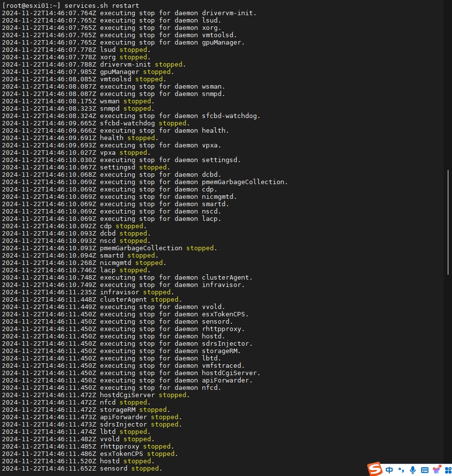The image size is (452, 476).
Task: Start voice input with the microphone icon
Action: [x=413, y=470]
